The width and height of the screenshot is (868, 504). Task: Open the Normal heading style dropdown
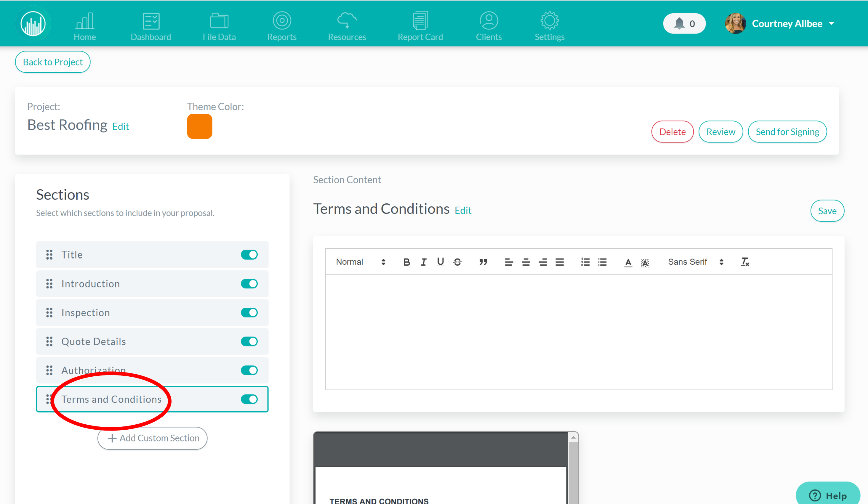[360, 262]
